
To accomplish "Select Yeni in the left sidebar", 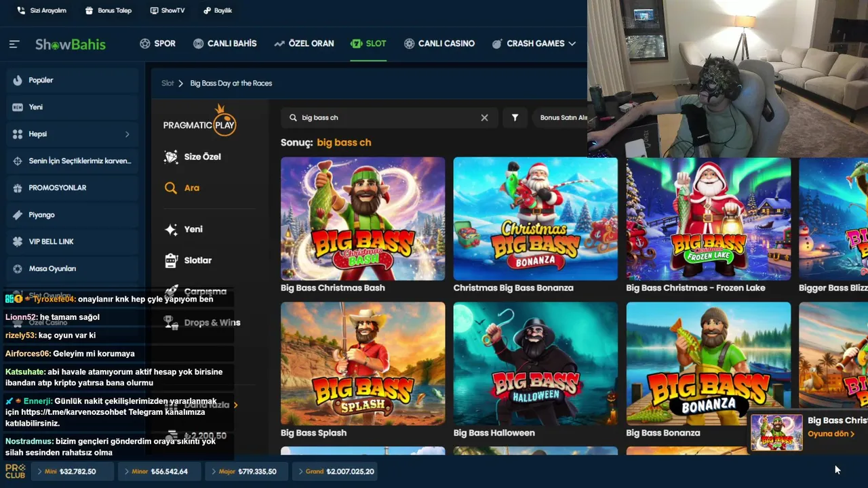I will (x=72, y=107).
